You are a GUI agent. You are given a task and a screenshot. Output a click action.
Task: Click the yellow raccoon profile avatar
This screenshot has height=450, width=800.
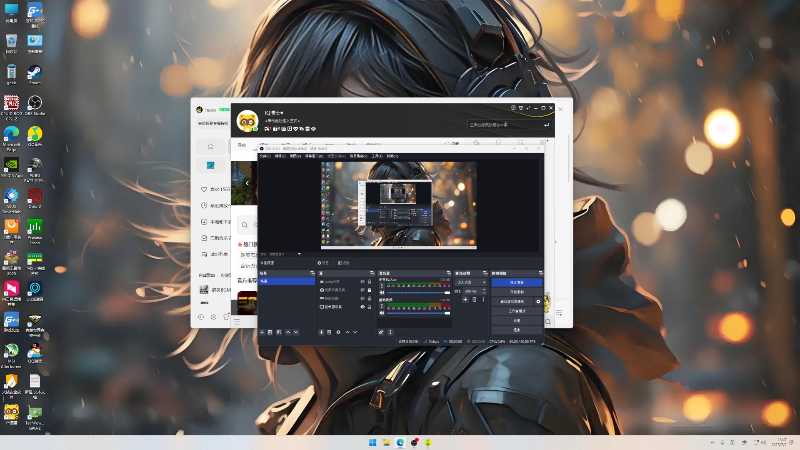pos(247,121)
